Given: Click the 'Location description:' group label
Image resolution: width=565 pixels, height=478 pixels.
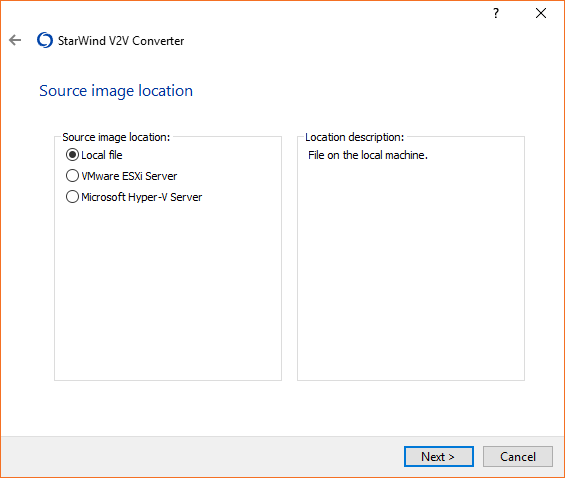Looking at the screenshot, I should coord(355,137).
